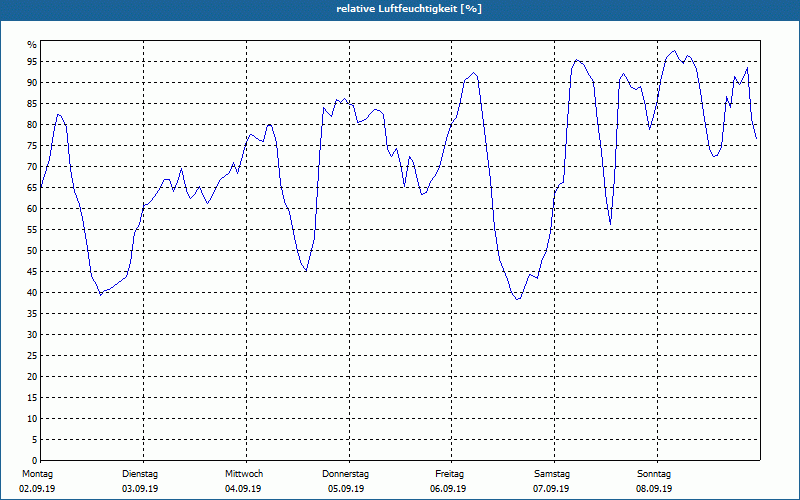800x500 pixels.
Task: Click the '50' y-axis value
Action: coord(32,251)
